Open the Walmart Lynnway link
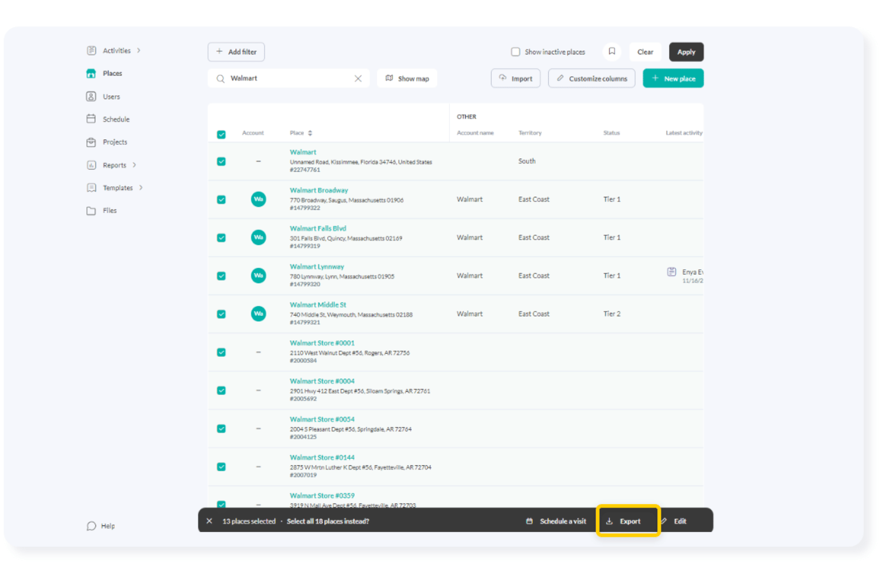The width and height of the screenshot is (882, 588). point(316,267)
